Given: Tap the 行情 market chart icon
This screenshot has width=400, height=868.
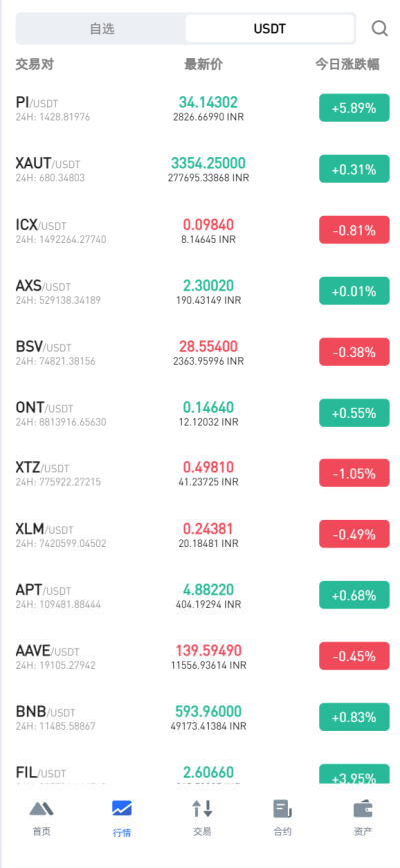Looking at the screenshot, I should (x=122, y=809).
